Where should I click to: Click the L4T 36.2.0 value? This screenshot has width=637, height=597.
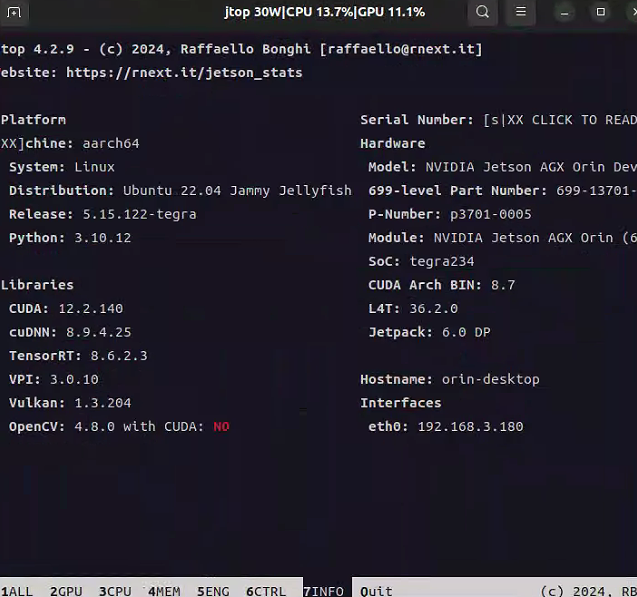pos(433,309)
